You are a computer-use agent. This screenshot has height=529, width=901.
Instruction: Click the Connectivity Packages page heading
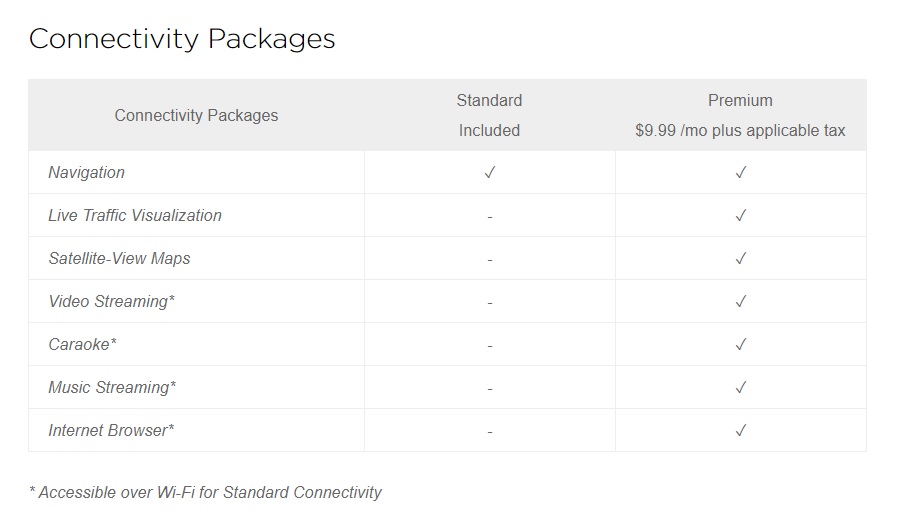coord(182,39)
